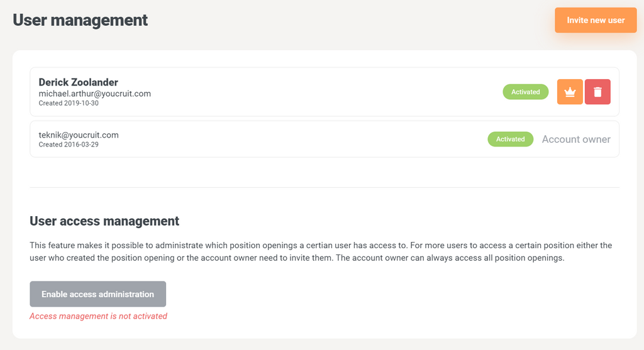Click the User access management heading
Screen dimensions: 644x350
coord(104,221)
